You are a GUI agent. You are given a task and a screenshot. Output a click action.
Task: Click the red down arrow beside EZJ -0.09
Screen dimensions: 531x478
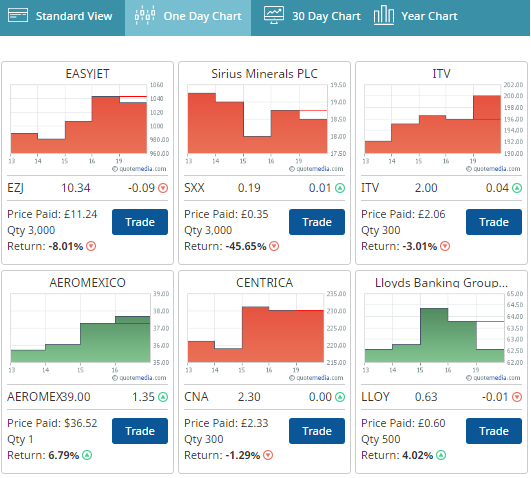click(163, 188)
